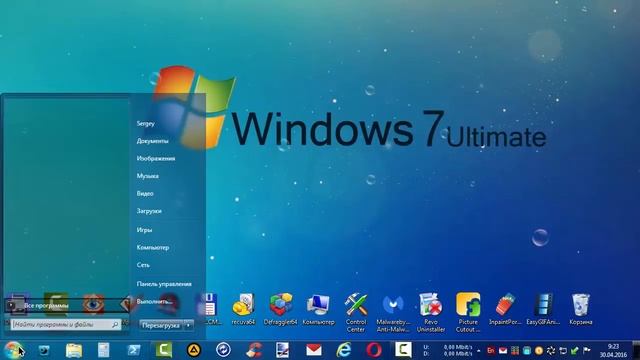
Task: Open the blue circular arrows taskbar icon
Action: (x=223, y=350)
